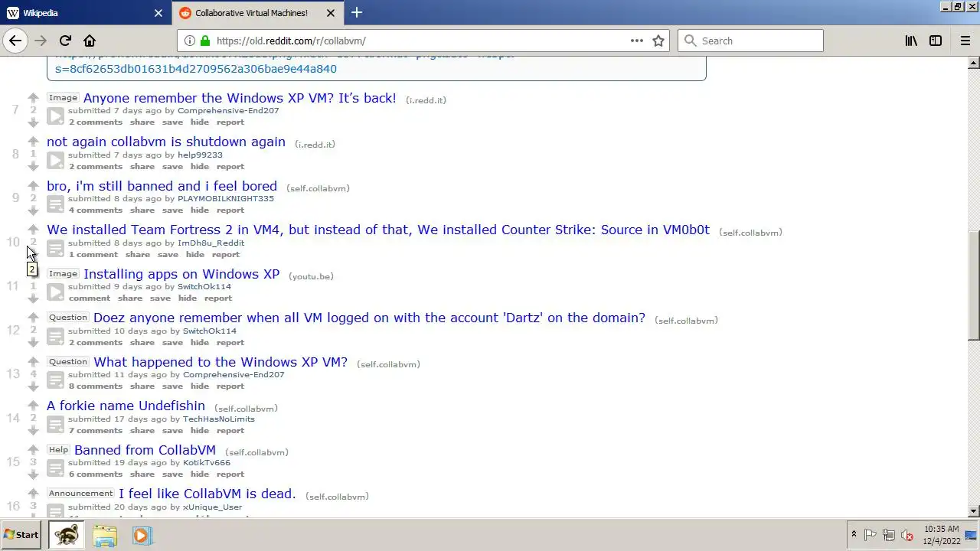Open 'I feel like CollabVM is dead.' post
Image resolution: width=980 pixels, height=551 pixels.
pyautogui.click(x=207, y=494)
